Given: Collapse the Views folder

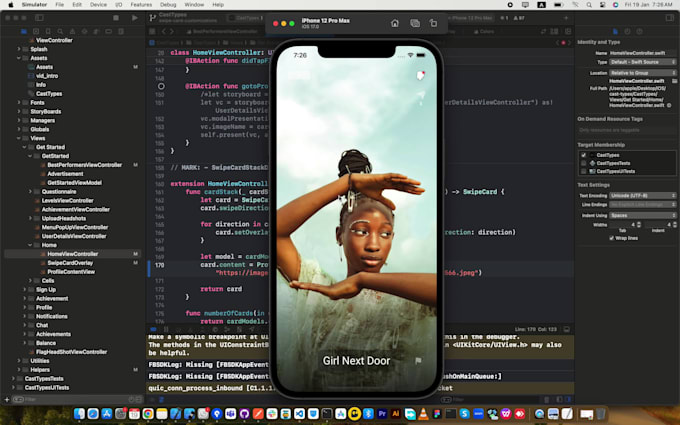Looking at the screenshot, I should [x=19, y=138].
